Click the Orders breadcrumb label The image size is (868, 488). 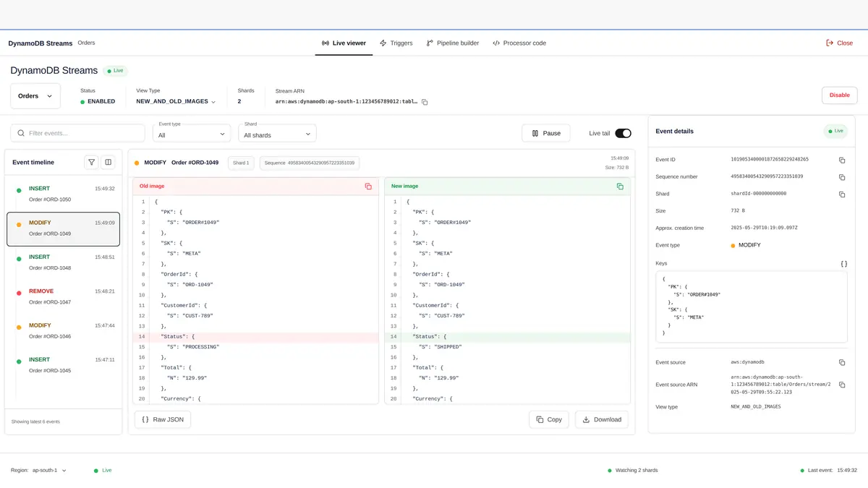(x=86, y=43)
